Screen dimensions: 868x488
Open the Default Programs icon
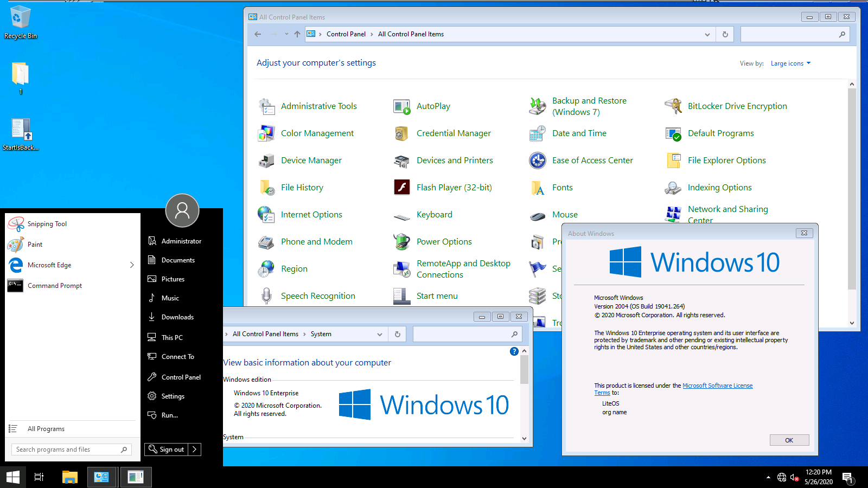click(x=673, y=133)
